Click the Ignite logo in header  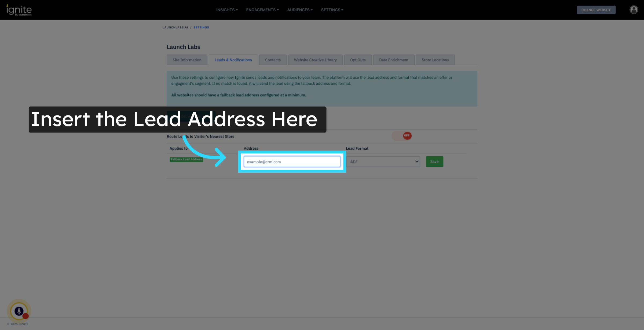coord(19,10)
